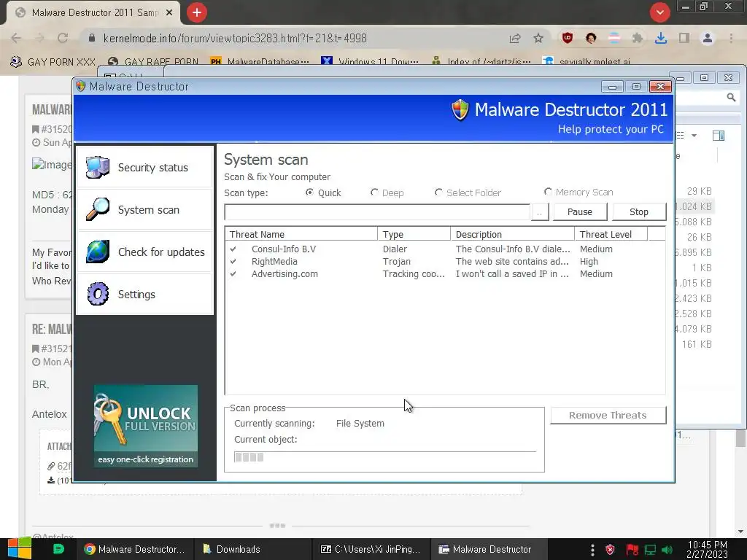Toggle checkmark for RightMedia threat
747x560 pixels.
point(233,261)
